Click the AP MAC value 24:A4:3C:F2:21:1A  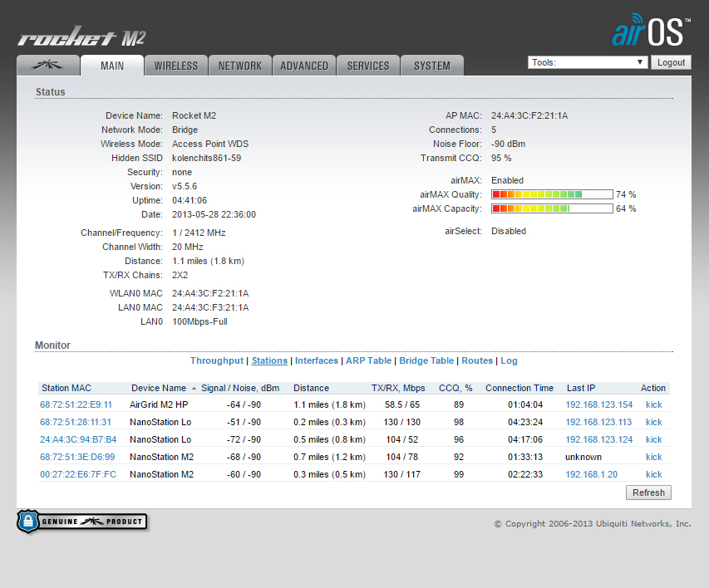[529, 115]
